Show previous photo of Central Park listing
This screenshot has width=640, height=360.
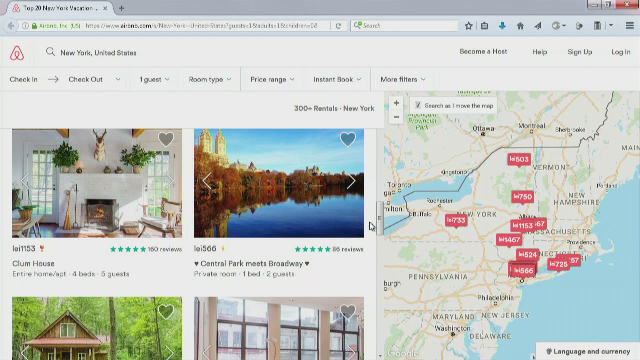207,181
